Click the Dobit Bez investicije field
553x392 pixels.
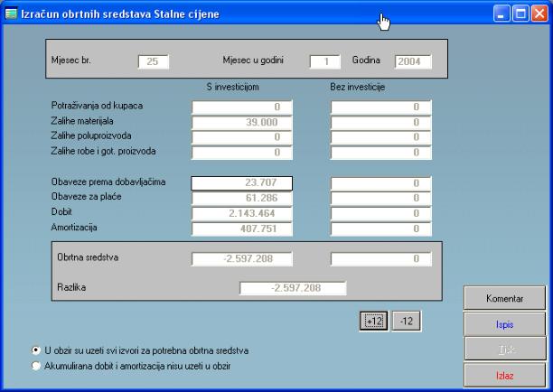(x=381, y=214)
